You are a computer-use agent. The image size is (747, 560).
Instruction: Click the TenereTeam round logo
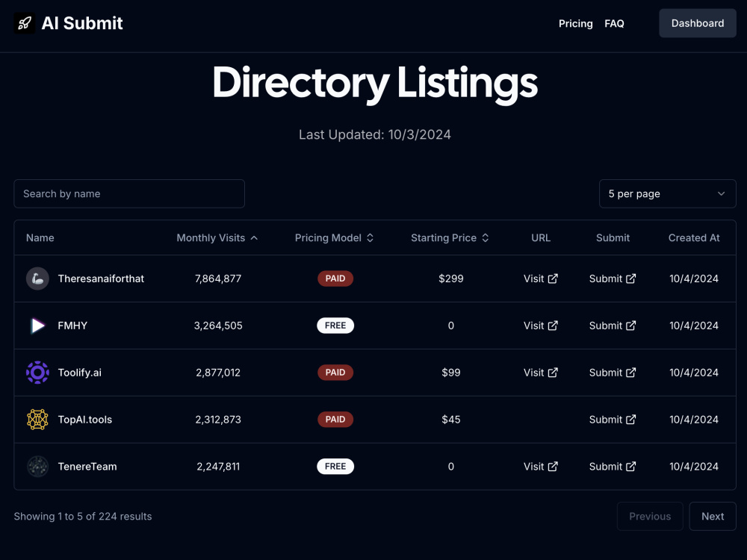(37, 467)
